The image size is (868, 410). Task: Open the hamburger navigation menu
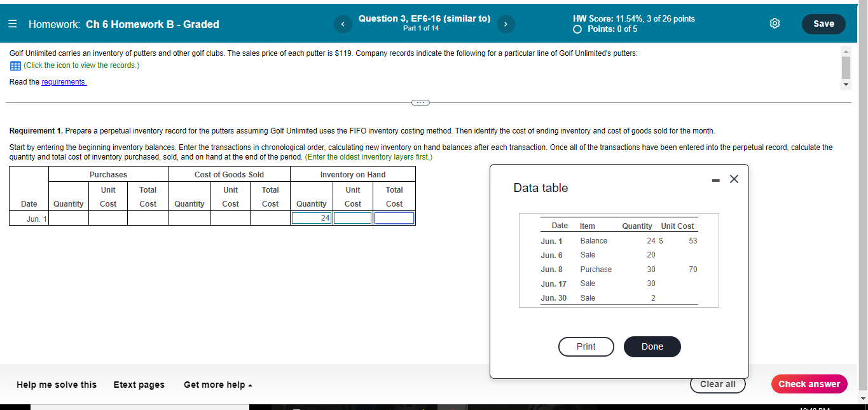point(12,24)
